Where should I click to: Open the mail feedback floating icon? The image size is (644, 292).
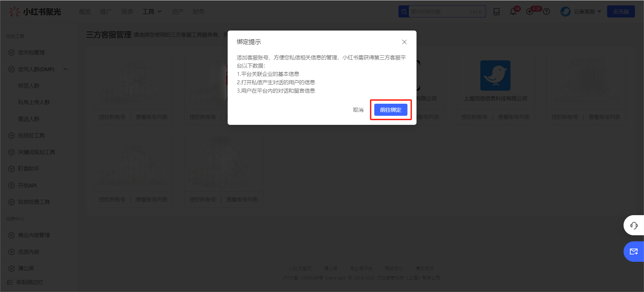pos(634,251)
